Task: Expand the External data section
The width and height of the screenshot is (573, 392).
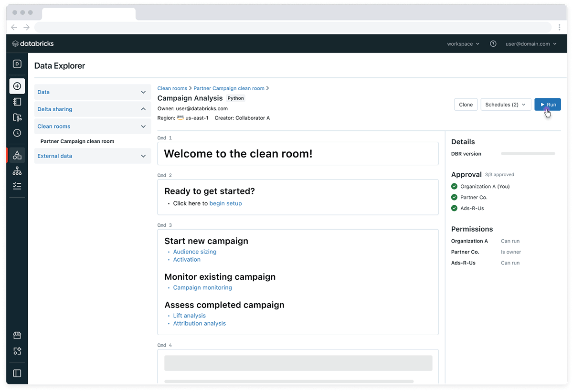Action: tap(143, 156)
